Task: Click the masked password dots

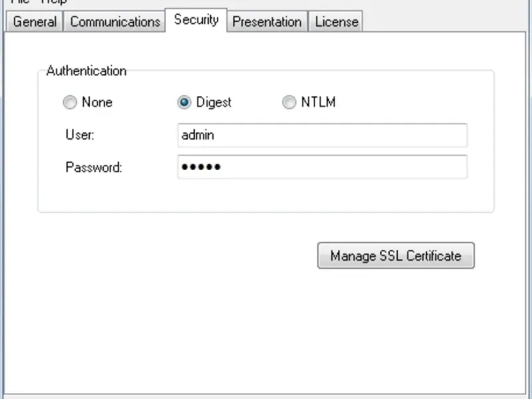Action: click(201, 167)
